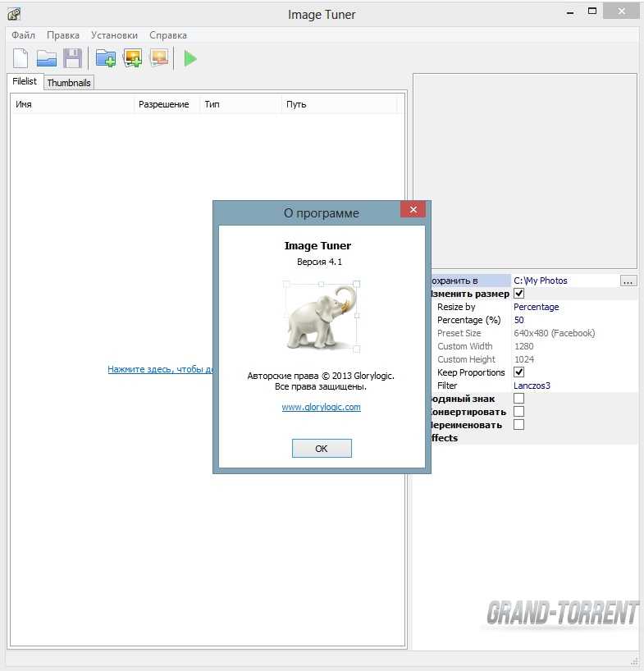Enable the Переименовать checkbox
The height and width of the screenshot is (671, 644).
pyautogui.click(x=518, y=425)
